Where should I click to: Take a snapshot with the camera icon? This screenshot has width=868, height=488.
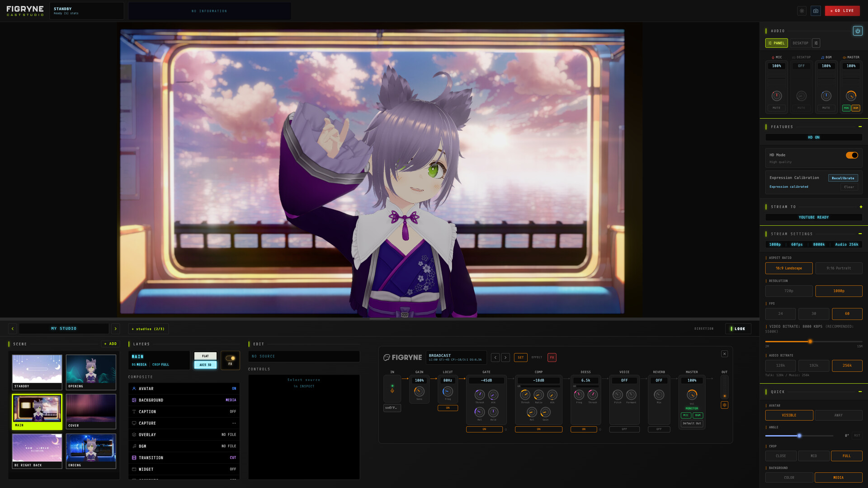click(x=816, y=11)
